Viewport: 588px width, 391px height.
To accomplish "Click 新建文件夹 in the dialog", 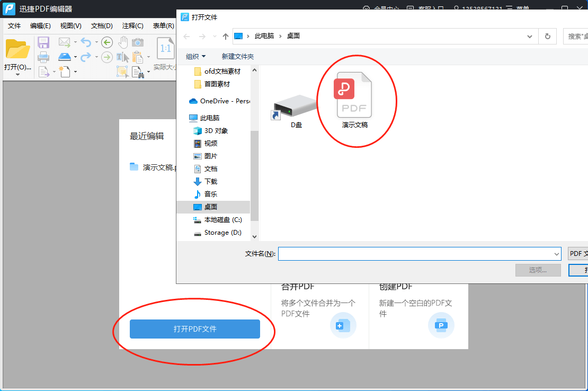I will click(x=237, y=57).
